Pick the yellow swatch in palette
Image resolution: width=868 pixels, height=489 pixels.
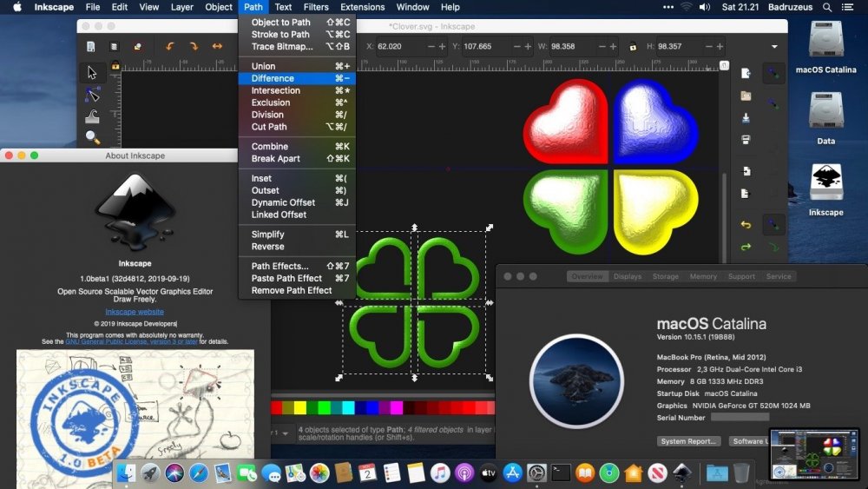tap(300, 407)
